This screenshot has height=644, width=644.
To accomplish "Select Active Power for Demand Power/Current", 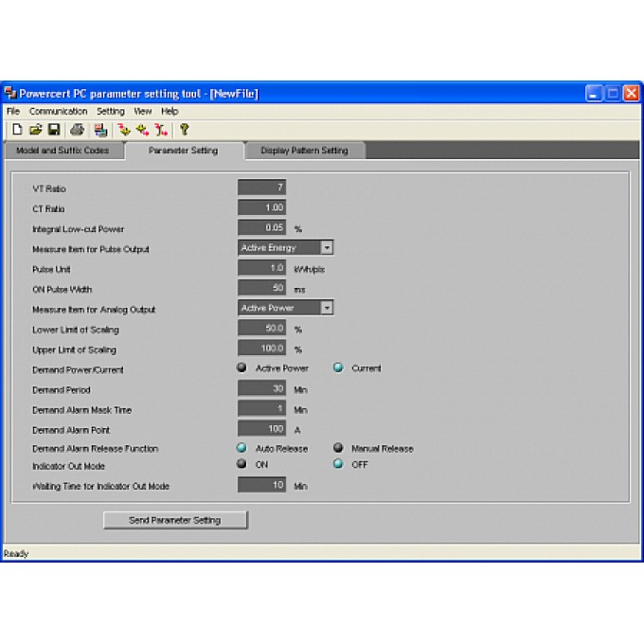I will [x=242, y=368].
